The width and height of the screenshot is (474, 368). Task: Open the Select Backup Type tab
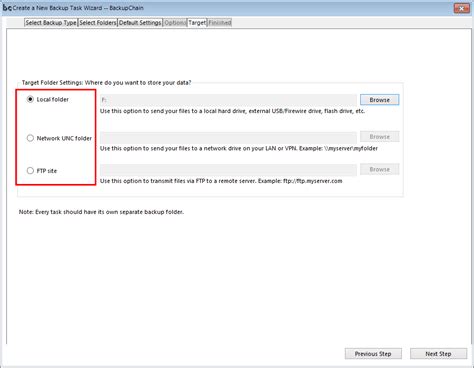click(x=51, y=23)
